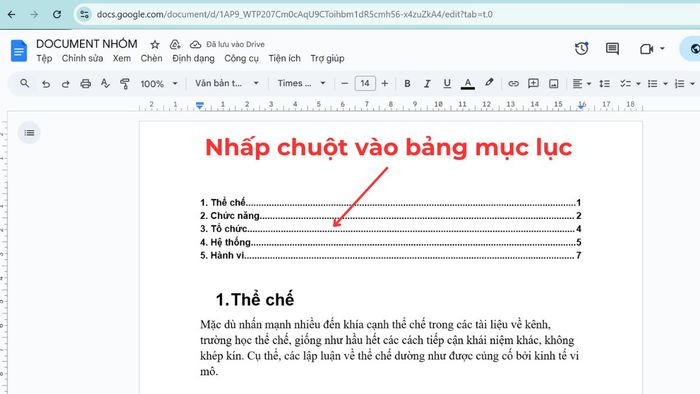
Task: Open TOC entry '1. Thể chế'
Action: (390, 203)
